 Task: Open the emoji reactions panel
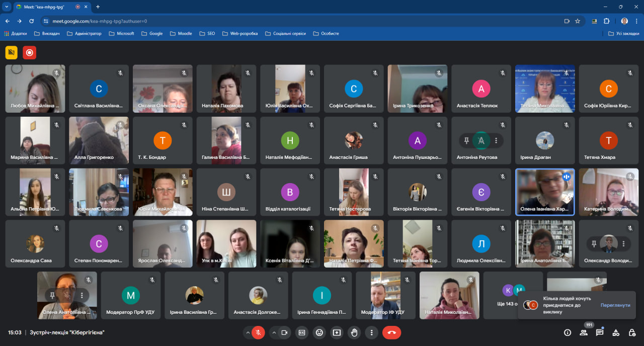[319, 332]
